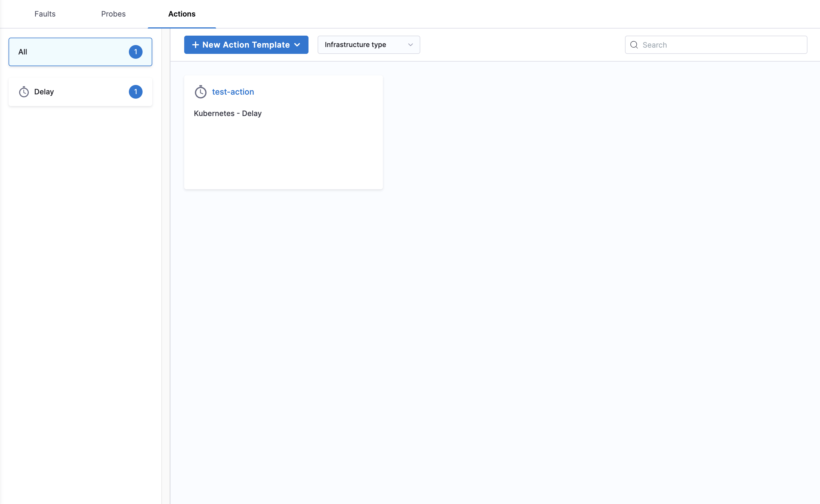Open the Infrastructure type dropdown

tap(368, 45)
